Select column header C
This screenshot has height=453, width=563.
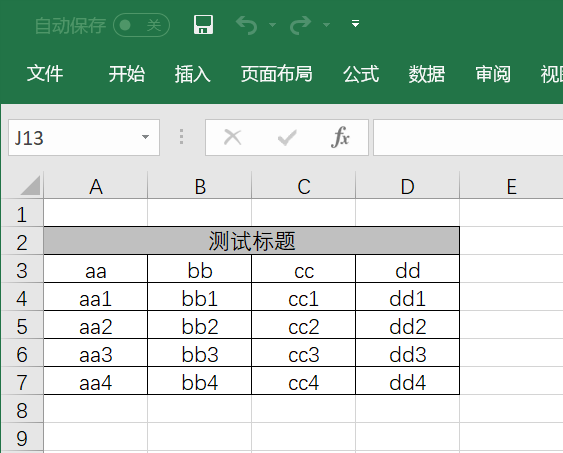coord(304,186)
